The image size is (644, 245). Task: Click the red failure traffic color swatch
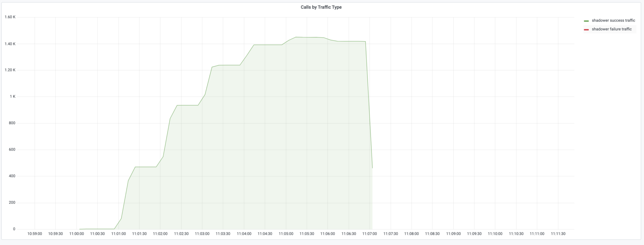pos(586,30)
